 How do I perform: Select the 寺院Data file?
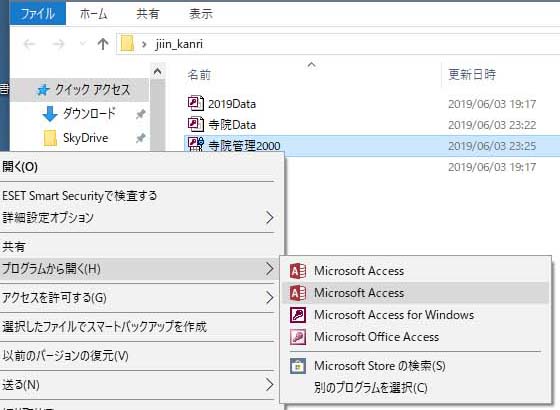pyautogui.click(x=232, y=125)
